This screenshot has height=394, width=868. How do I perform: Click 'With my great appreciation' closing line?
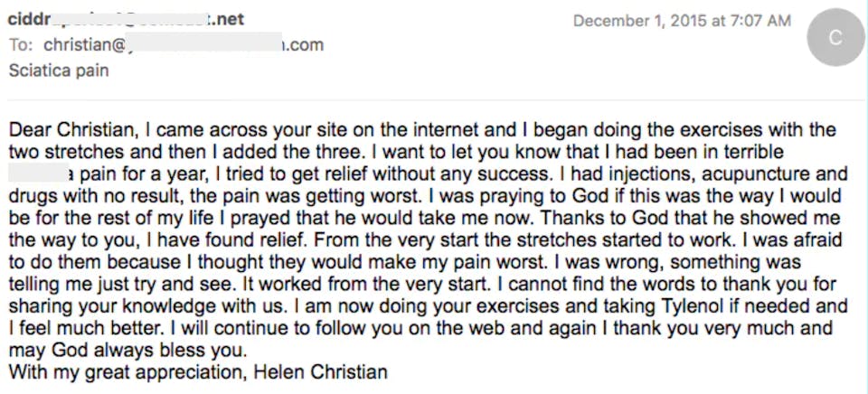click(x=127, y=372)
